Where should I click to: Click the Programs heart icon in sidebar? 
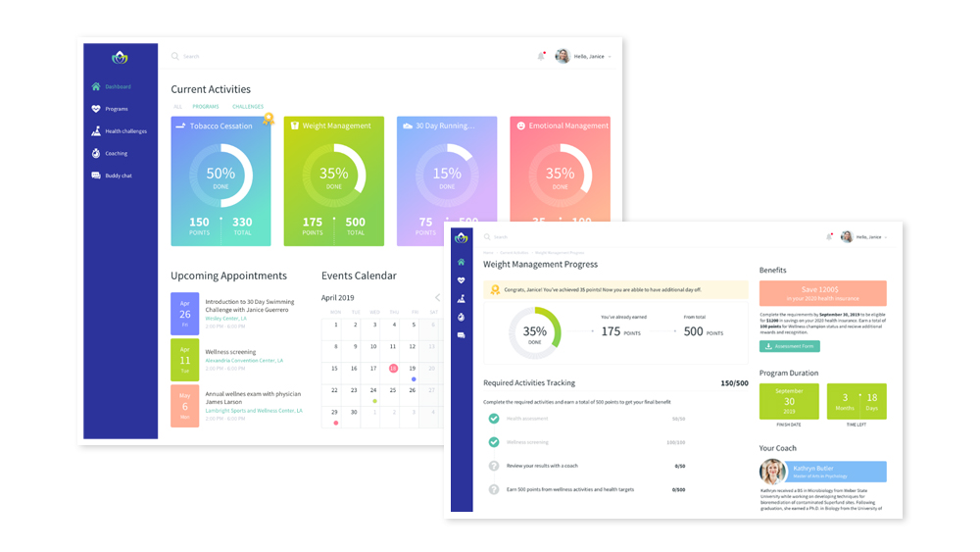pos(96,109)
